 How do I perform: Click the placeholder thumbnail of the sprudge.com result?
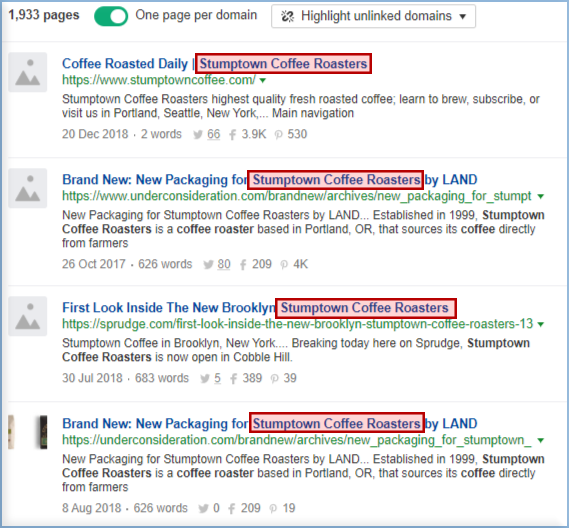[28, 316]
